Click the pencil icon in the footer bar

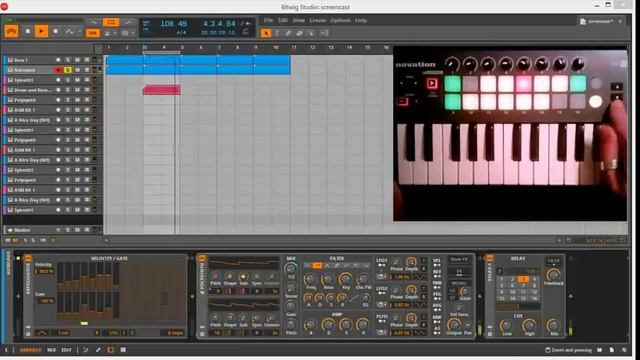click(x=98, y=350)
